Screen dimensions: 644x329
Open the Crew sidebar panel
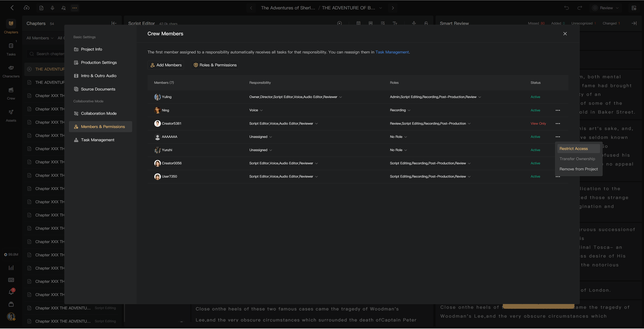tap(11, 93)
